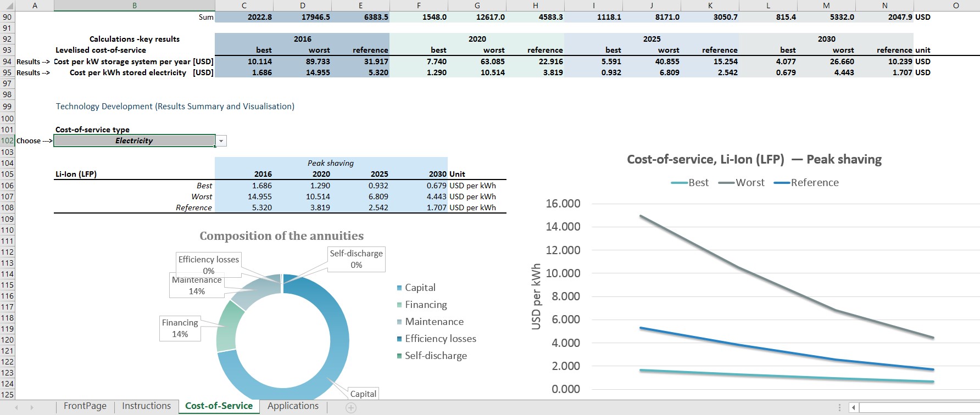Select Reference row 2025 value 2.542 in summary table
This screenshot has height=415, width=980.
pos(361,207)
